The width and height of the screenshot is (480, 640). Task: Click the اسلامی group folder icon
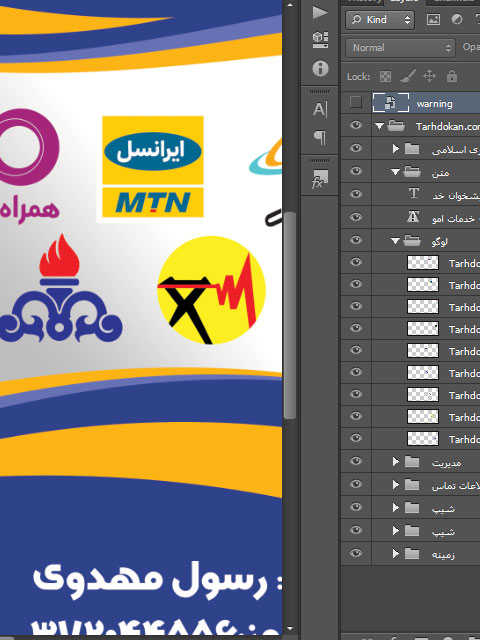point(412,149)
